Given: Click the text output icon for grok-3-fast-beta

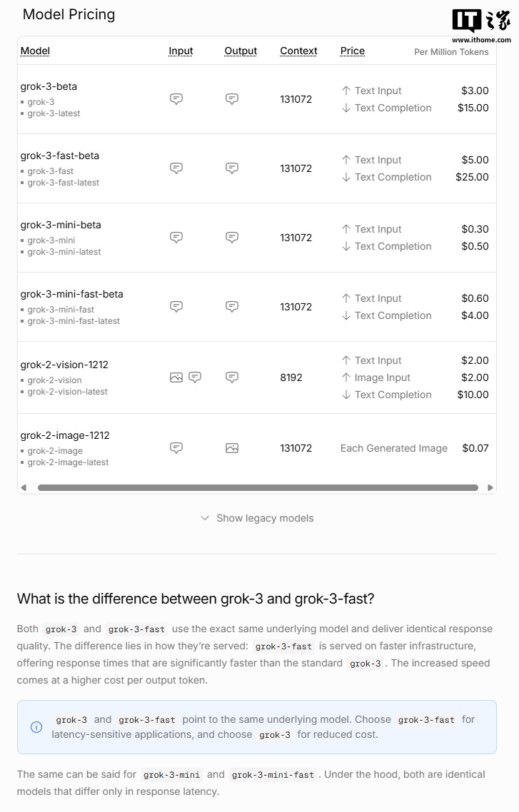Looking at the screenshot, I should [x=232, y=168].
